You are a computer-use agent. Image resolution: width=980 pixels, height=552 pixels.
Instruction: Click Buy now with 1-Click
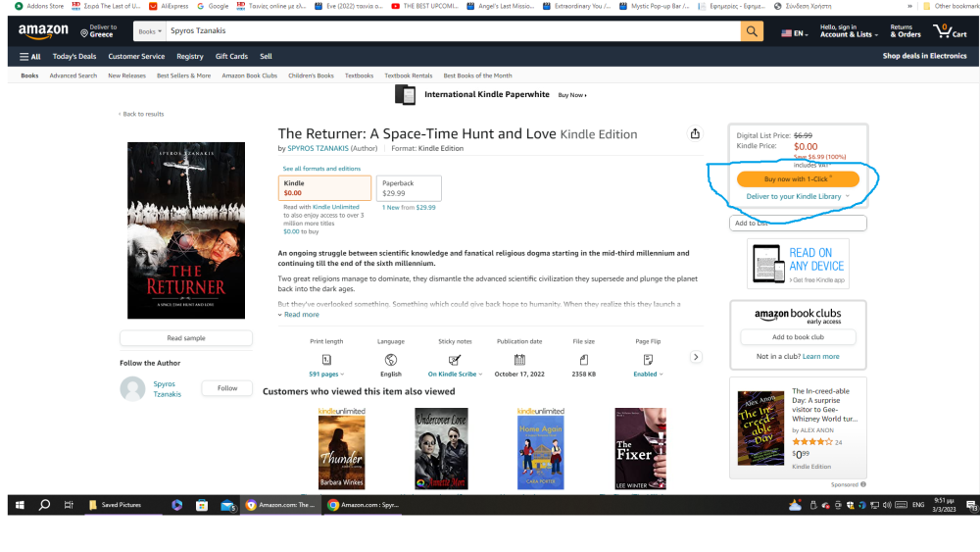(798, 178)
